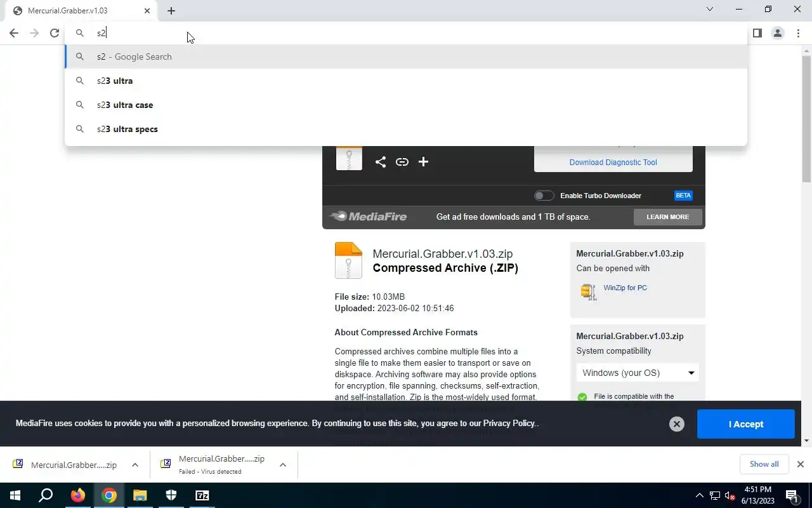The width and height of the screenshot is (812, 508).
Task: Click the MediaFire share icon
Action: click(380, 162)
